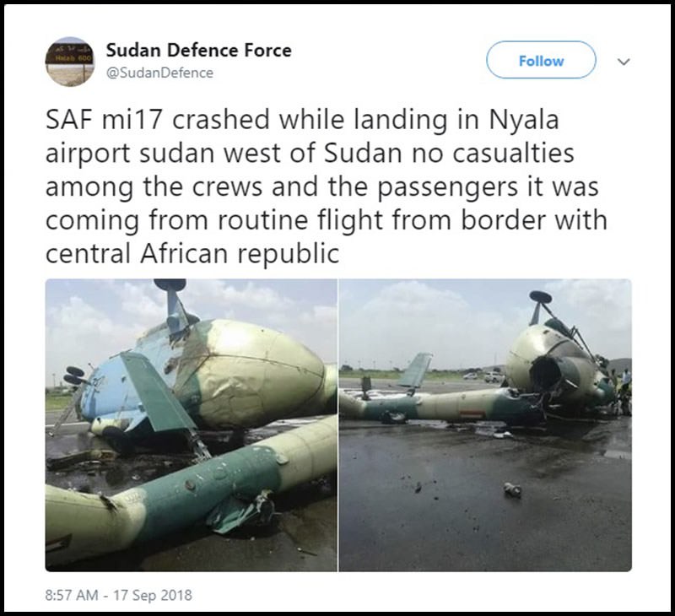Open the right helicopter wreck photo

pyautogui.click(x=485, y=424)
